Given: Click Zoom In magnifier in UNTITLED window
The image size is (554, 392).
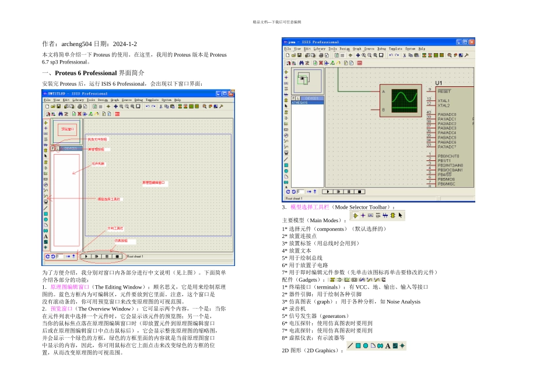Looking at the screenshot, I should coord(121,106).
